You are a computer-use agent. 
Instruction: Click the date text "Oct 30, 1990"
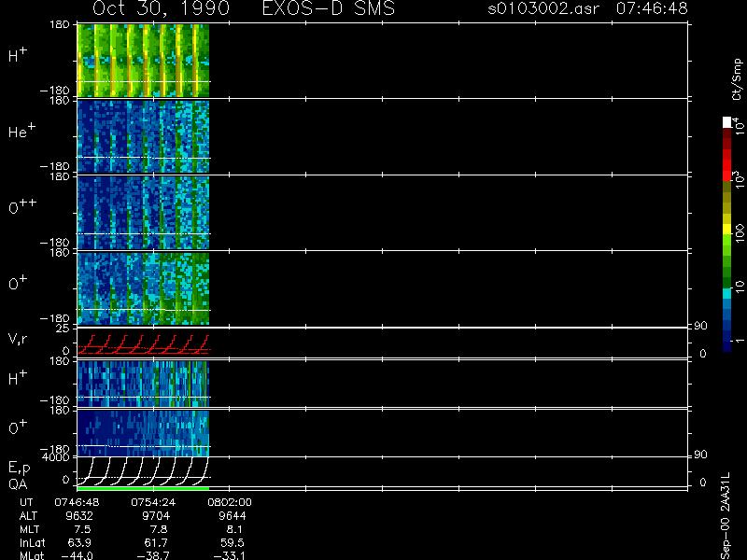161,8
